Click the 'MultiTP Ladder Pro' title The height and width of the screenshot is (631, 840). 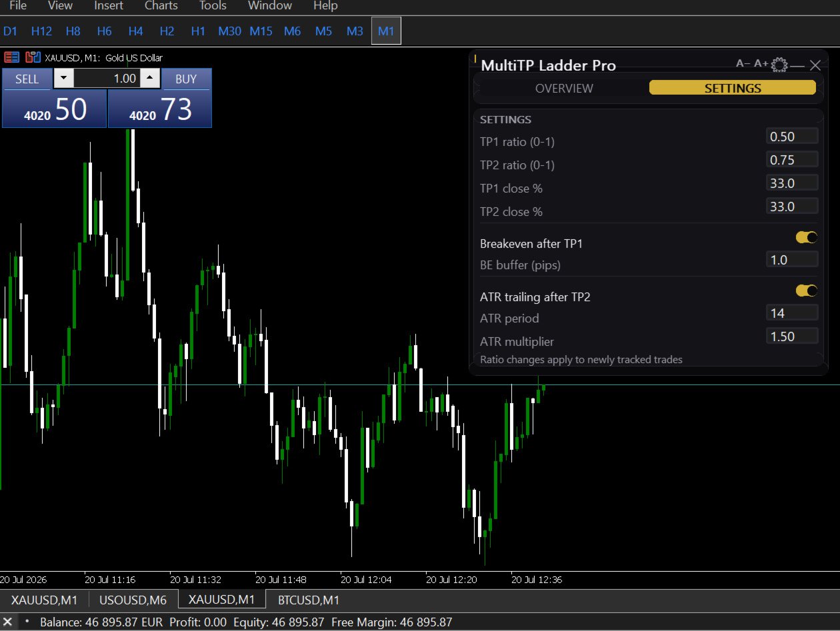point(548,65)
